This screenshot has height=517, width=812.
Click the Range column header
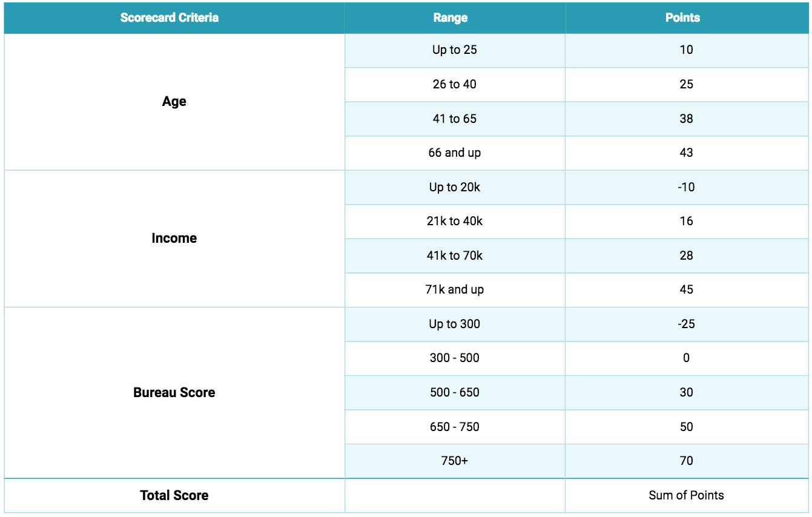[x=451, y=18]
